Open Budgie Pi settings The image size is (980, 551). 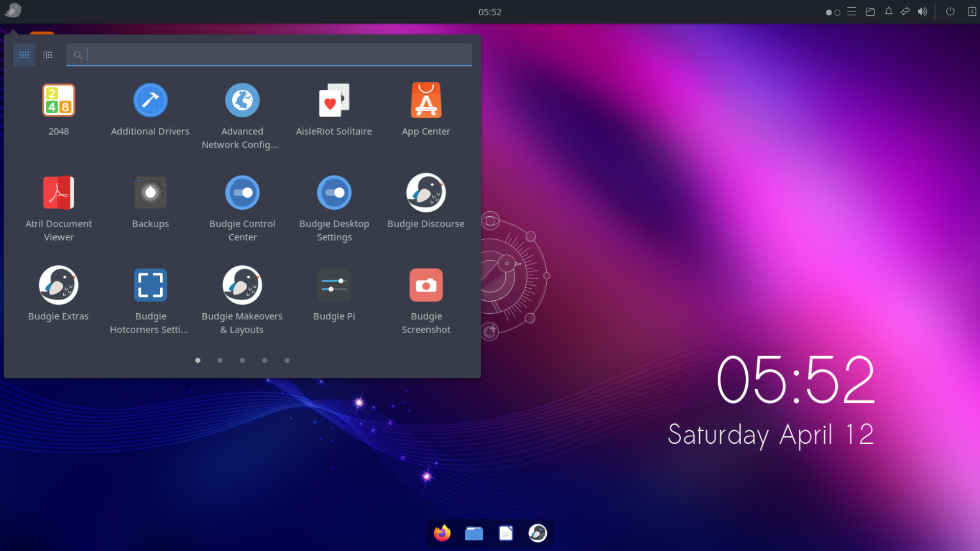[334, 285]
